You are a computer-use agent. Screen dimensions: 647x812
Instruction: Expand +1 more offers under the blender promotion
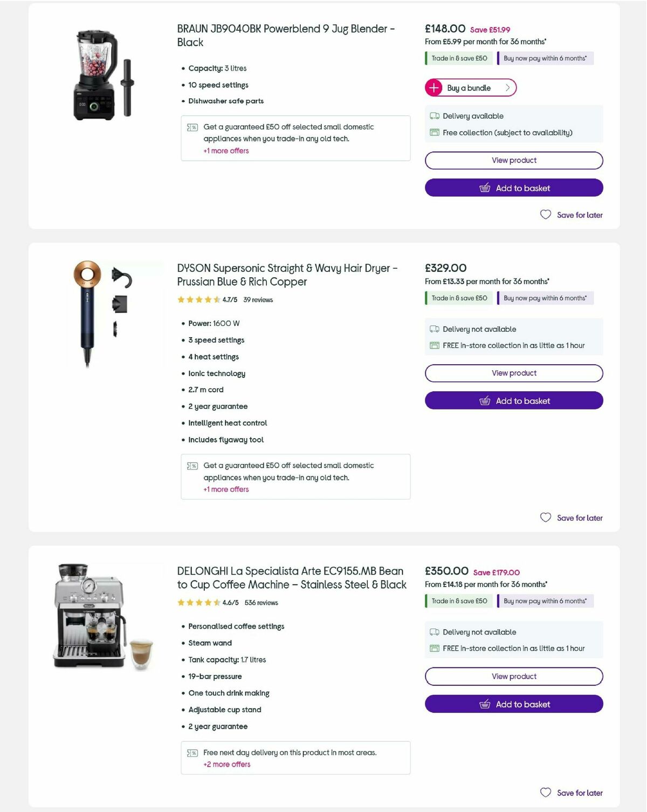226,151
